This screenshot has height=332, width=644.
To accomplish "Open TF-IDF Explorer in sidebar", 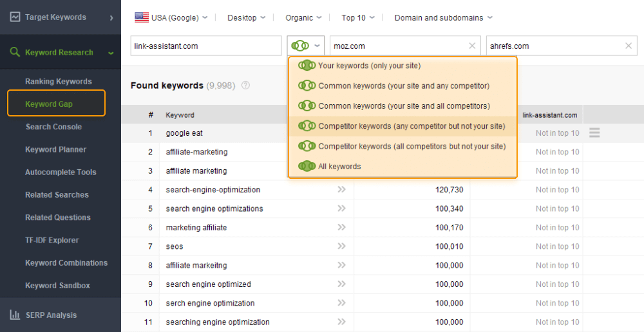I will point(52,240).
